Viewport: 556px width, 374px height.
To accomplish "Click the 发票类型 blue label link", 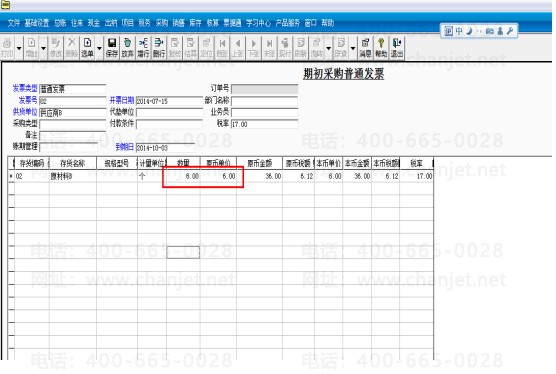I will click(25, 88).
